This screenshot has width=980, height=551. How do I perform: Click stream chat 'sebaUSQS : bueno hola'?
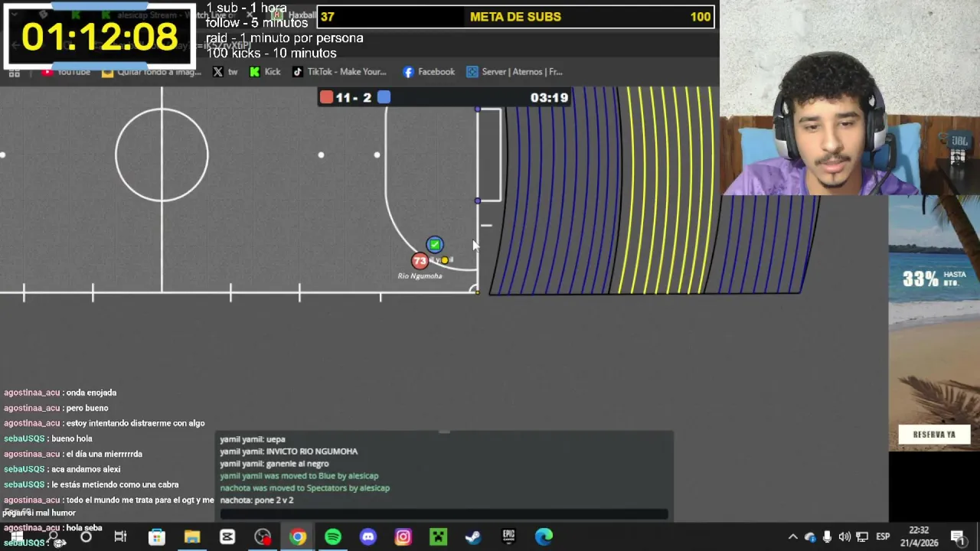click(x=47, y=439)
